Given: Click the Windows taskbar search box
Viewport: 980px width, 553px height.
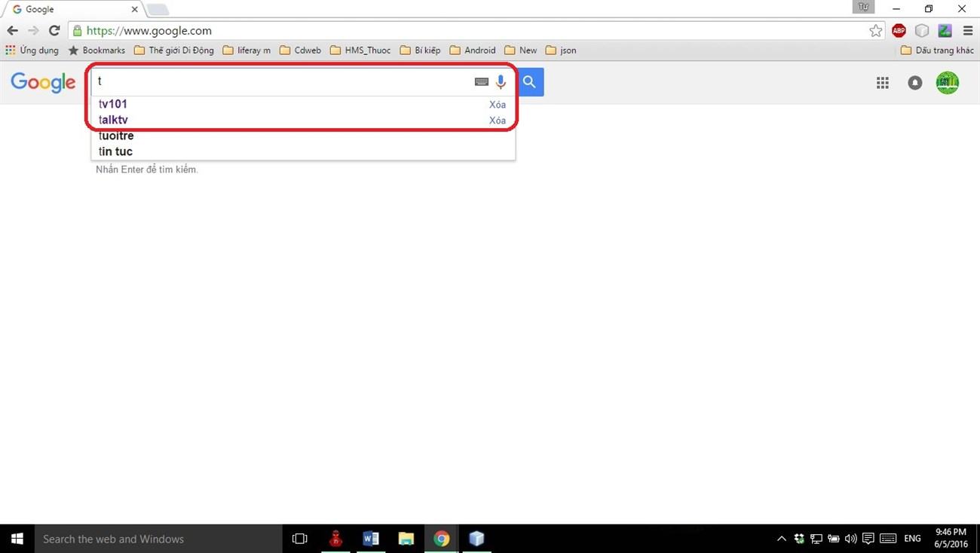Looking at the screenshot, I should [x=158, y=539].
